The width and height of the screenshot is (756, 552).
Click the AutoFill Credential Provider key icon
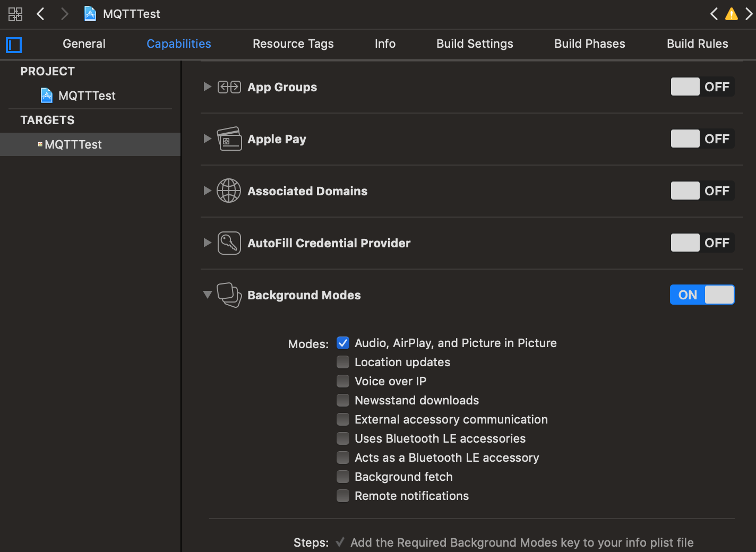pyautogui.click(x=229, y=243)
